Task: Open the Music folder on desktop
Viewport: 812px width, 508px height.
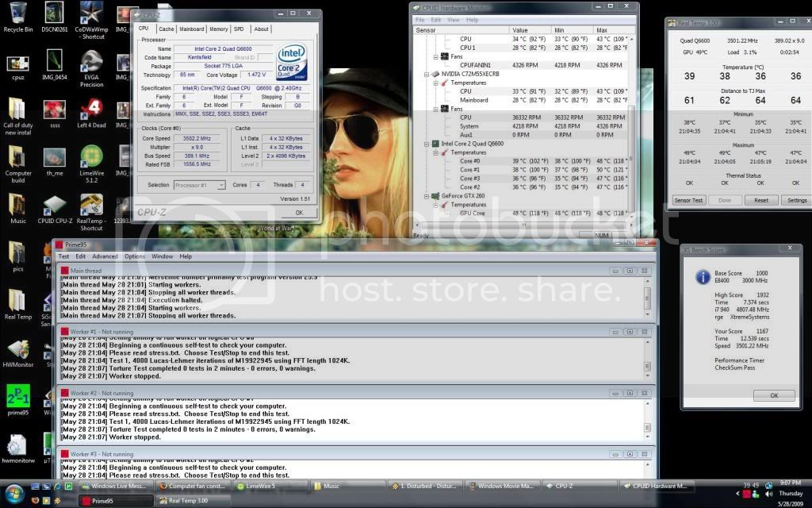Action: pyautogui.click(x=18, y=209)
